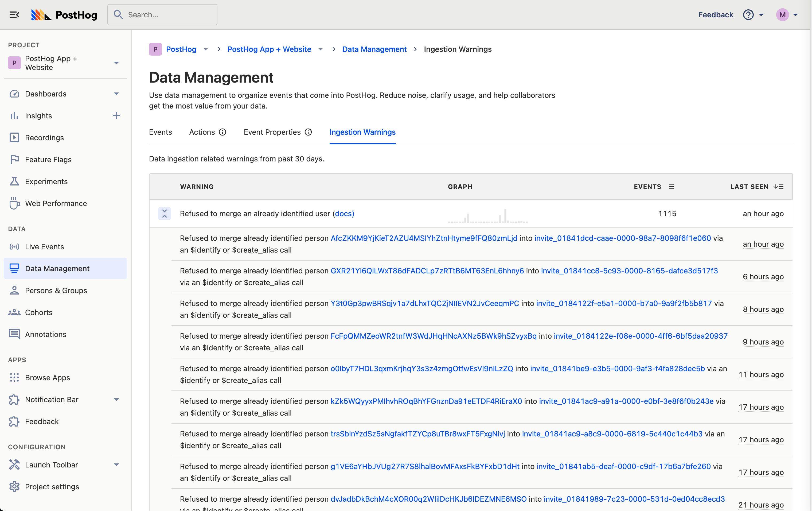Image resolution: width=812 pixels, height=511 pixels.
Task: Open Recordings from the sidebar icon
Action: tap(14, 138)
